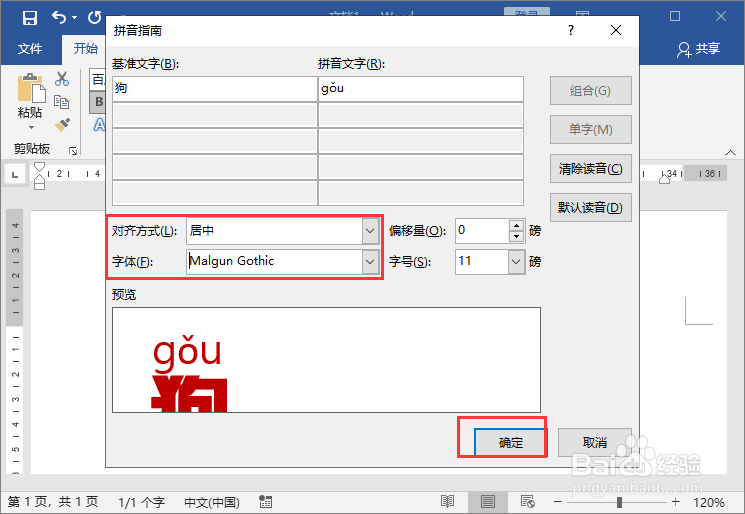Click the Cut scissors icon
745x514 pixels.
(x=62, y=79)
